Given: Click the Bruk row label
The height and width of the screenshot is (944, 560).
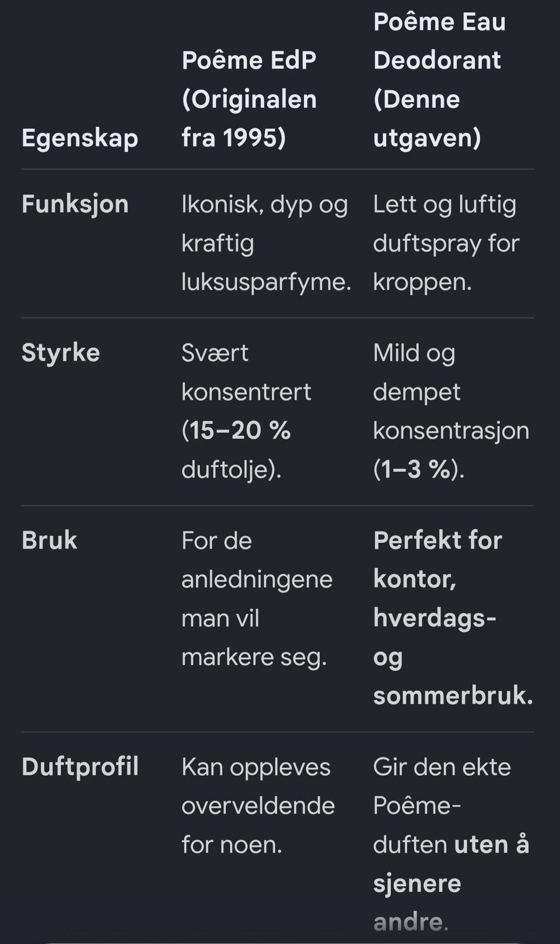Looking at the screenshot, I should [x=50, y=540].
